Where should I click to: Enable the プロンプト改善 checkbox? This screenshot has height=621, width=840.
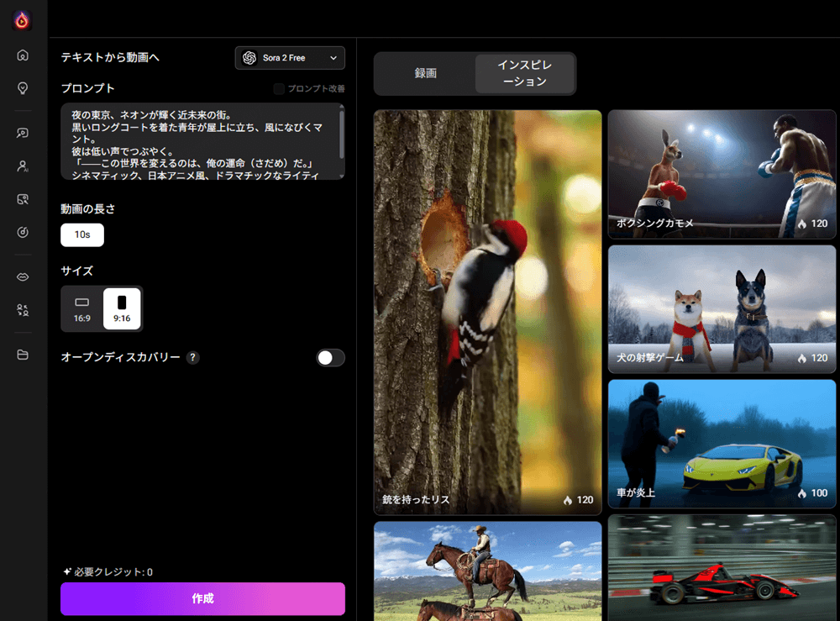[x=278, y=88]
